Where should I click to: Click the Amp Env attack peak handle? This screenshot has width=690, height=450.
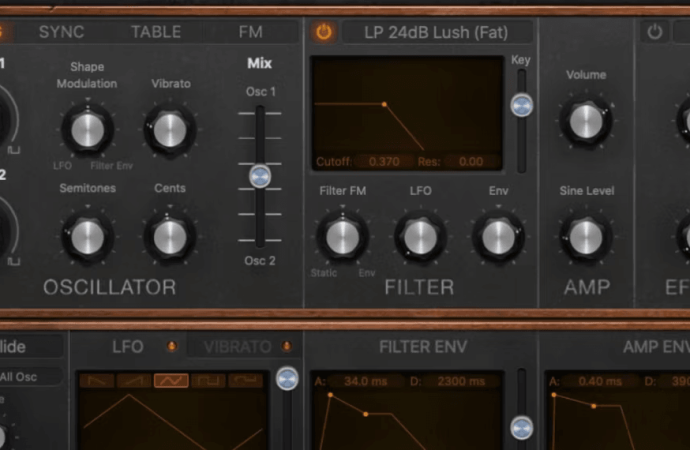click(554, 395)
